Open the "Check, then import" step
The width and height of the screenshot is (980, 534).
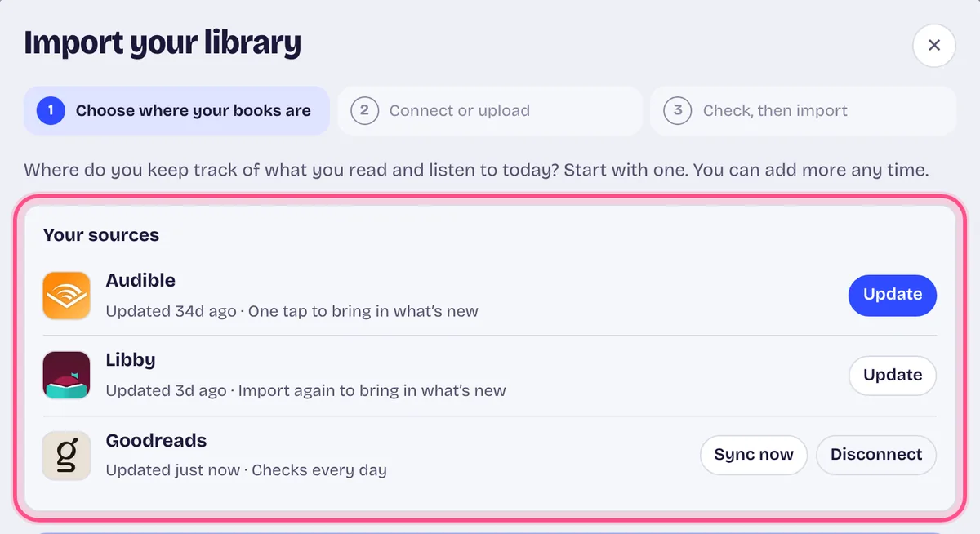click(804, 110)
